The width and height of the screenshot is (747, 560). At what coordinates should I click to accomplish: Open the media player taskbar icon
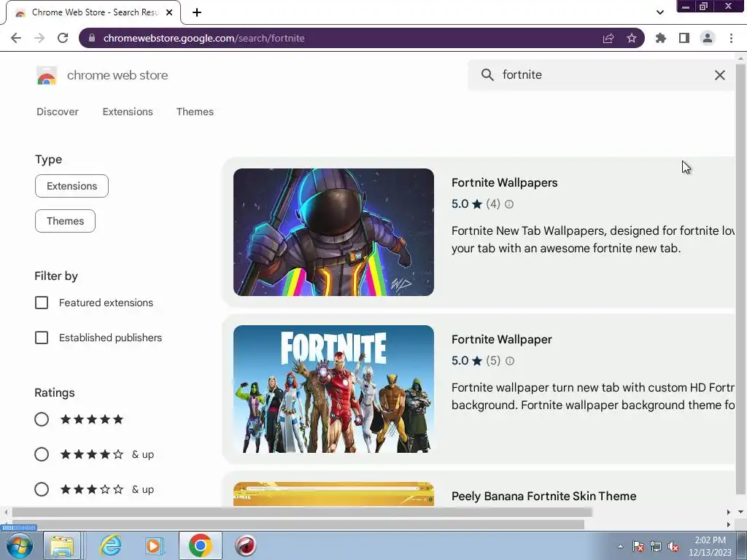(x=153, y=545)
